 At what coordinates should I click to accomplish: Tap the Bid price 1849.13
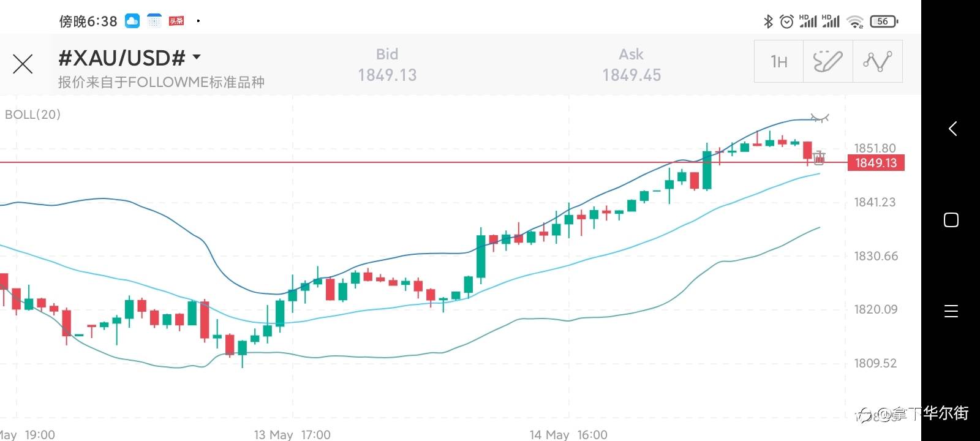(387, 75)
